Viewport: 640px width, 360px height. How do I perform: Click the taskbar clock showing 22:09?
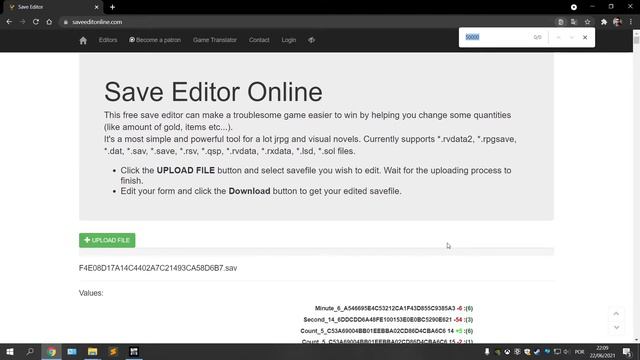602,352
